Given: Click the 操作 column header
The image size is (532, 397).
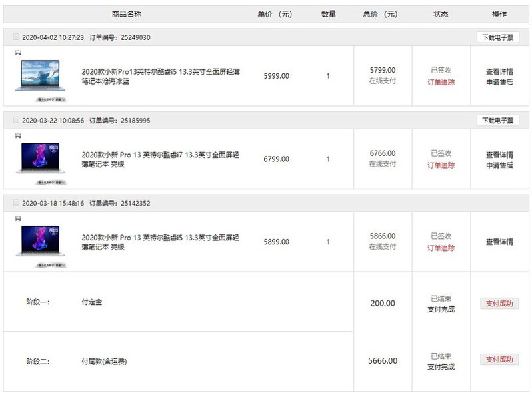Looking at the screenshot, I should pos(499,14).
